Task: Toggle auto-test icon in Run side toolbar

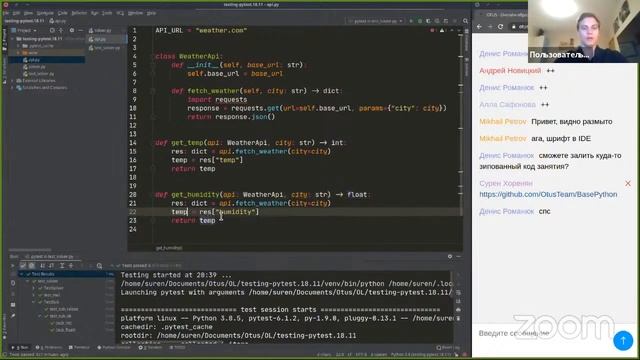Action: coord(13,283)
